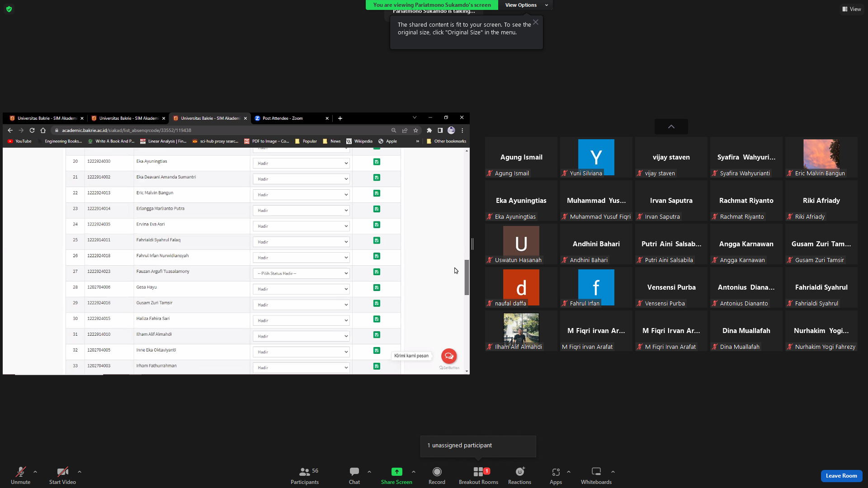The width and height of the screenshot is (868, 488).
Task: Open the Sci-hub proxy search bookmark
Action: pos(215,141)
